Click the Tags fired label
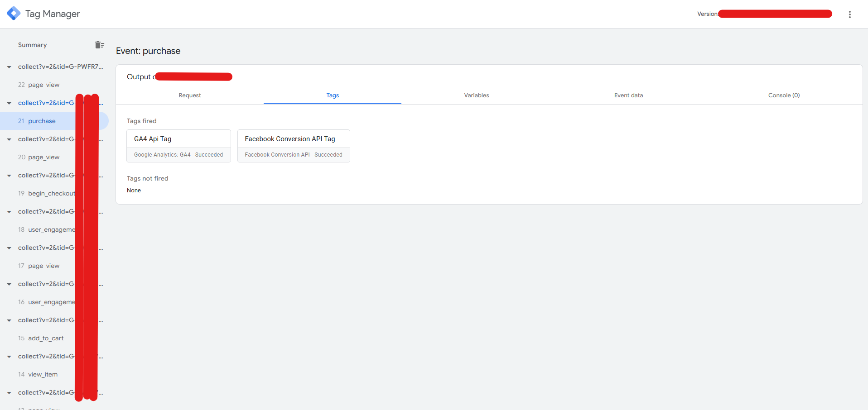Viewport: 868px width, 410px height. [142, 121]
